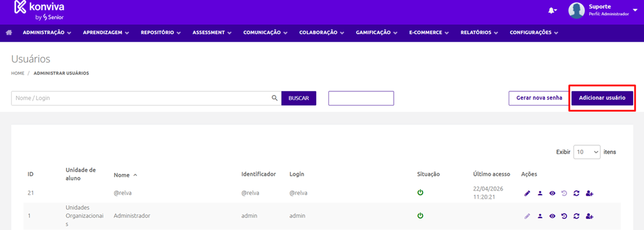Click the search magnifier icon
Image resolution: width=644 pixels, height=230 pixels.
(275, 98)
